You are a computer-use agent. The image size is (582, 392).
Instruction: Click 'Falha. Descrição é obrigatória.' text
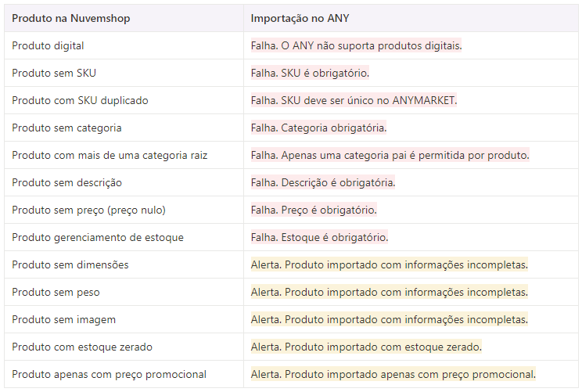click(323, 182)
